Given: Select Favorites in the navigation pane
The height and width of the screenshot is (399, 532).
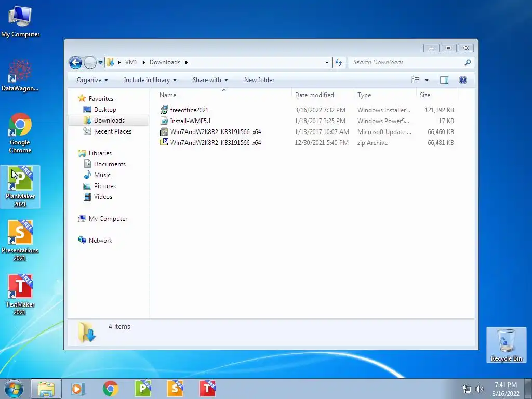Looking at the screenshot, I should (101, 99).
